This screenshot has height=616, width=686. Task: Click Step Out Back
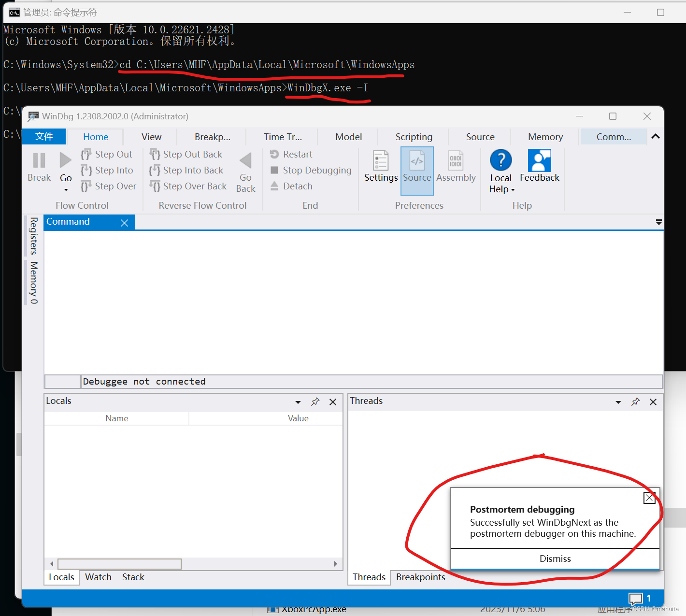tap(186, 154)
